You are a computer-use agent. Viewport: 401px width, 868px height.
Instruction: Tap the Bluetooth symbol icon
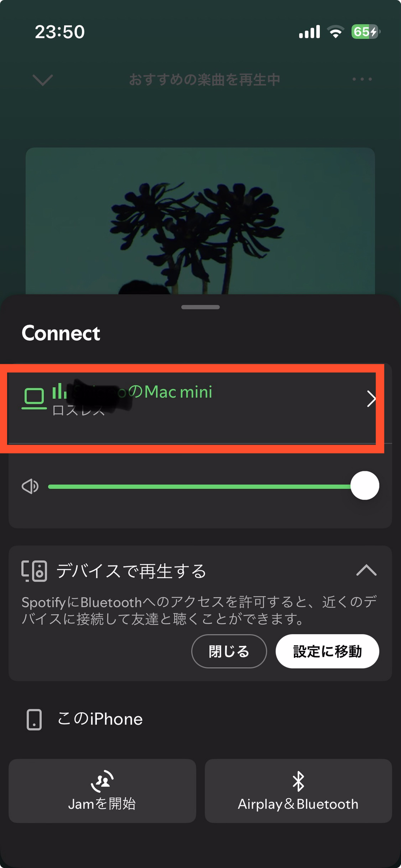tap(298, 781)
